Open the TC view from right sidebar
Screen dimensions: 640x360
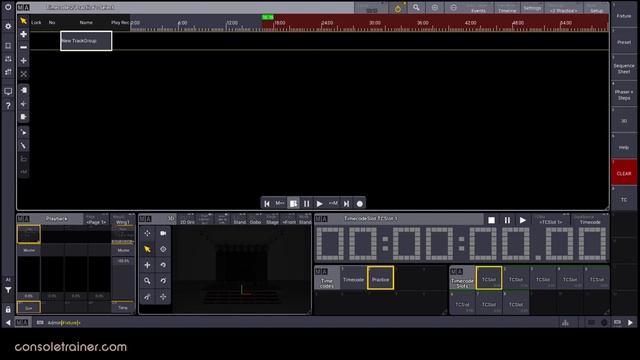pos(624,198)
